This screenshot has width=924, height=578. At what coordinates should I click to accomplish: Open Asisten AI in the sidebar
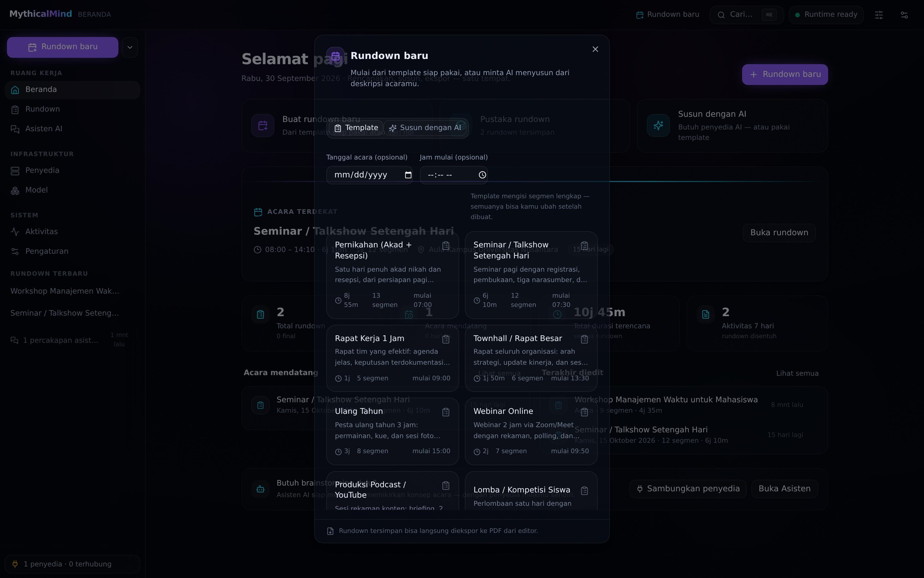click(72, 129)
